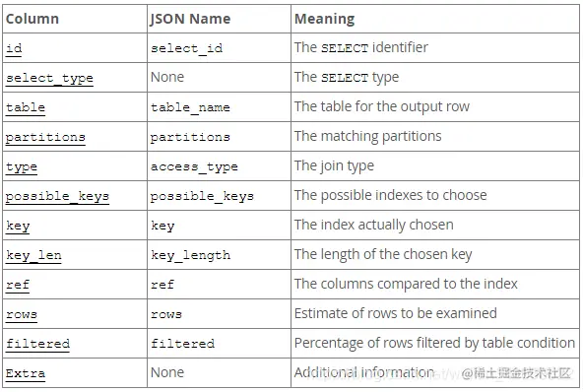Open the rows column link
The height and width of the screenshot is (392, 583).
tap(22, 314)
